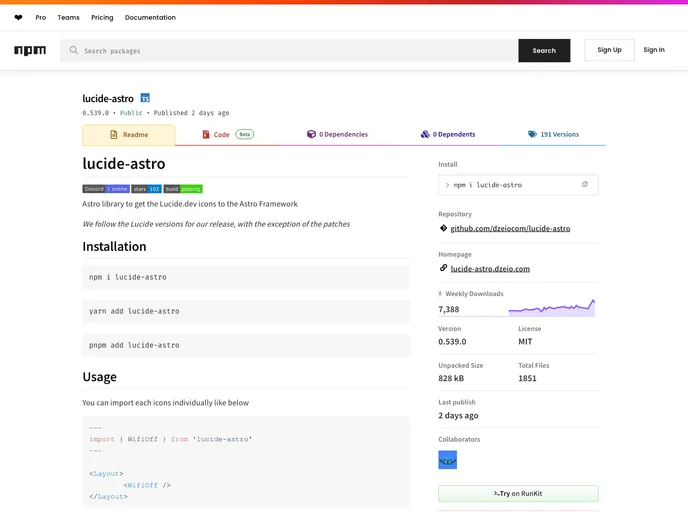Image resolution: width=688 pixels, height=512 pixels.
Task: Click the npm i lucide-astro install box
Action: [518, 185]
